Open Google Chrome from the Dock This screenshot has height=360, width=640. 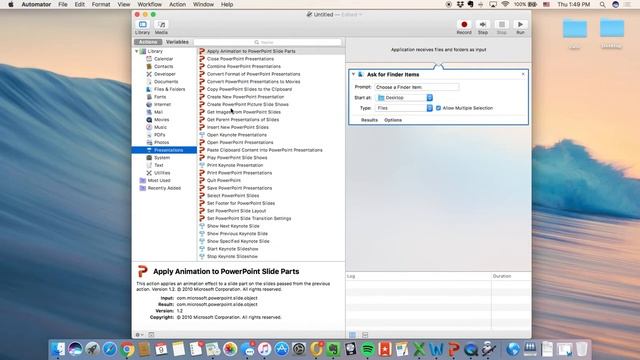coord(127,349)
